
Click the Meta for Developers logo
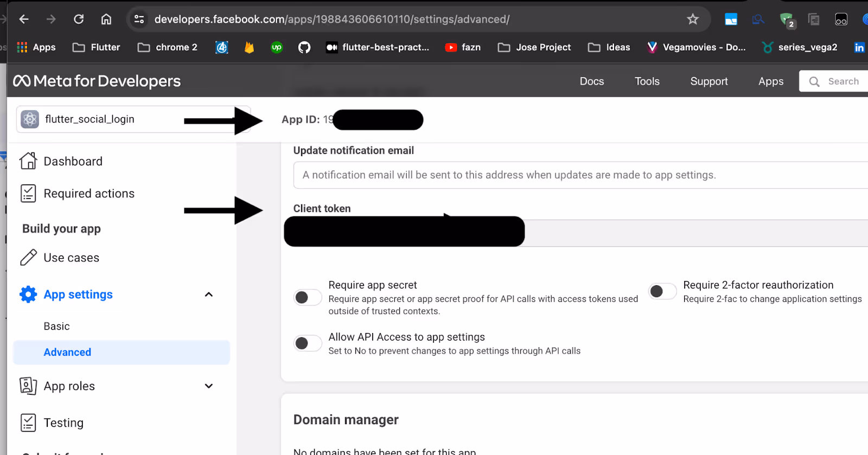pos(97,81)
